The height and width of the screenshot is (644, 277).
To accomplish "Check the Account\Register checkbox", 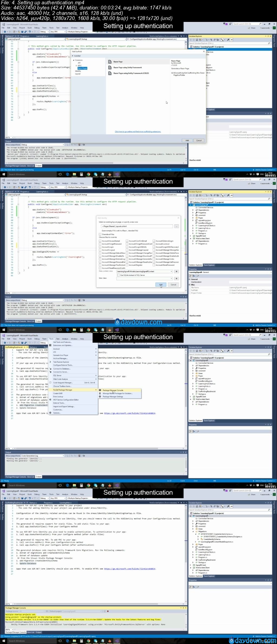I will (127, 265).
